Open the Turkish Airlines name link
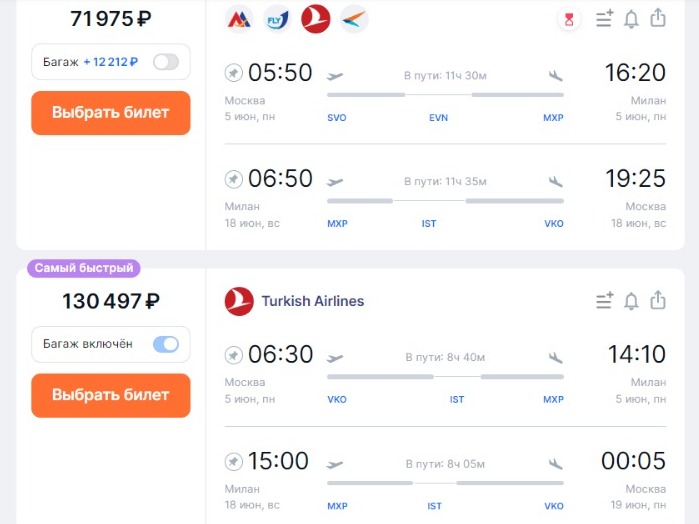This screenshot has height=524, width=699. click(x=312, y=301)
